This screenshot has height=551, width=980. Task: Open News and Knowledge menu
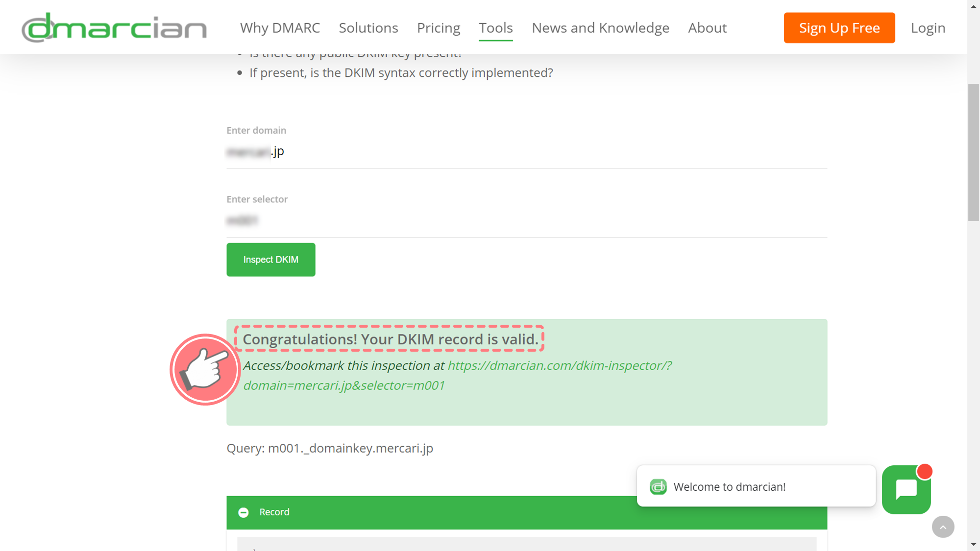pyautogui.click(x=600, y=28)
